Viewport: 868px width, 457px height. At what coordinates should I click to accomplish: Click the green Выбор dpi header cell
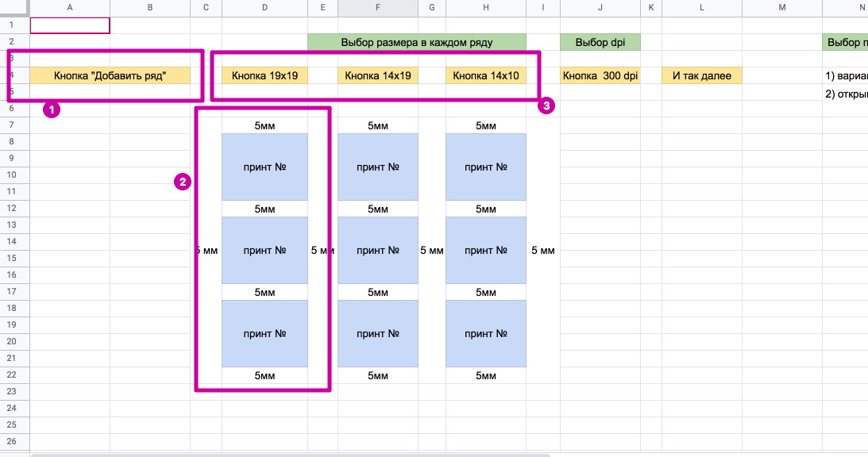(x=600, y=42)
